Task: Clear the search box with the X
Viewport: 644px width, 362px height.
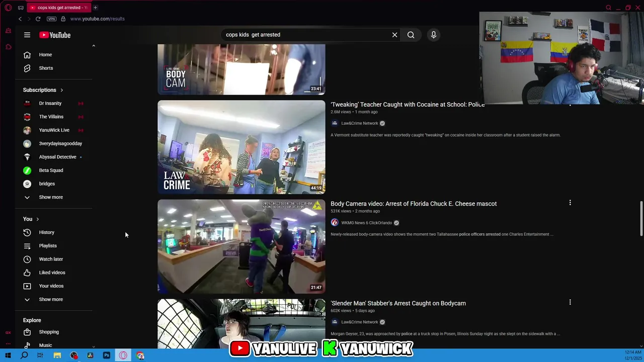Action: 394,35
